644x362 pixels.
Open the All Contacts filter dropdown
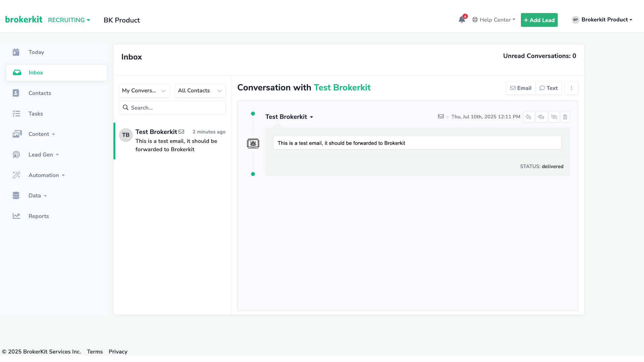(200, 90)
